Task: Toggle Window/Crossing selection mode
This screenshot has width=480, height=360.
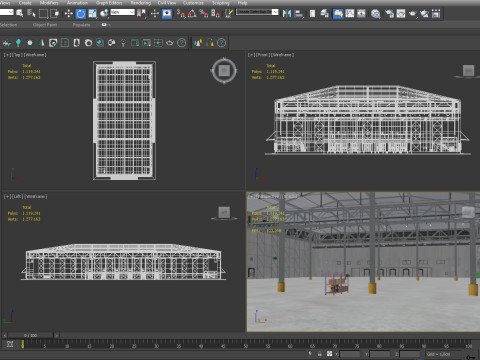Action: [55, 13]
